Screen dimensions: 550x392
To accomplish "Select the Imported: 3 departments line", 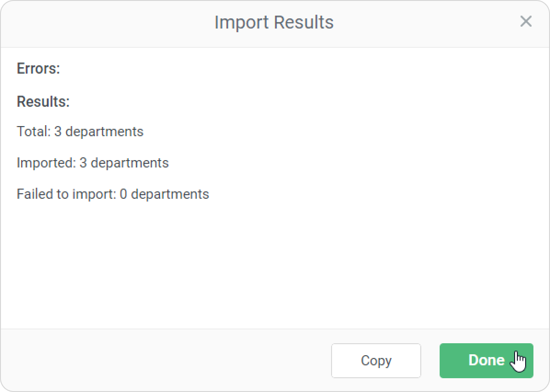I will tap(92, 163).
